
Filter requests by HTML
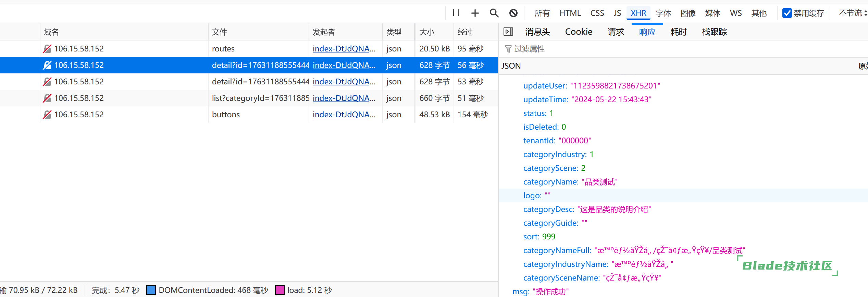click(x=570, y=13)
